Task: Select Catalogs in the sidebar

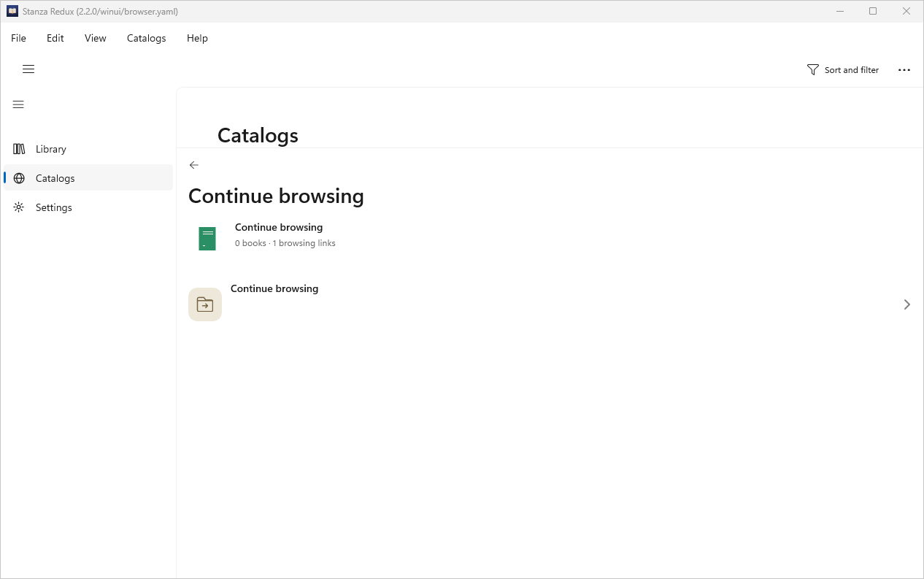Action: (88, 178)
